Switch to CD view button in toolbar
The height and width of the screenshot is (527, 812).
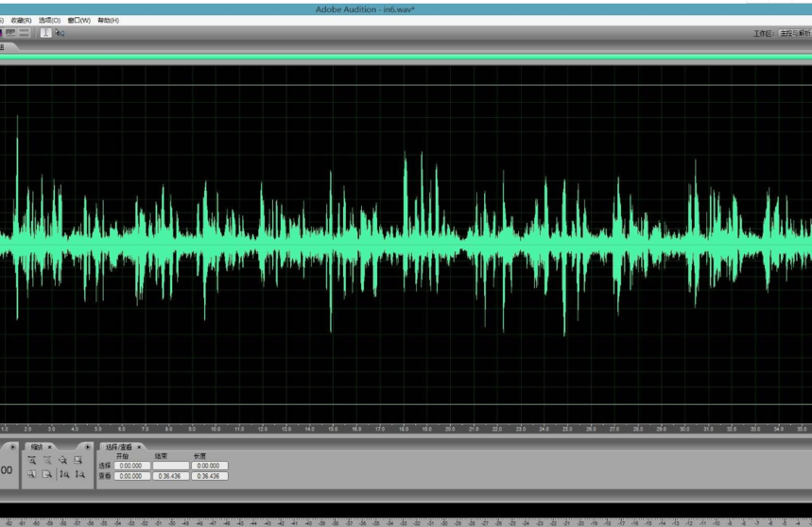click(24, 32)
